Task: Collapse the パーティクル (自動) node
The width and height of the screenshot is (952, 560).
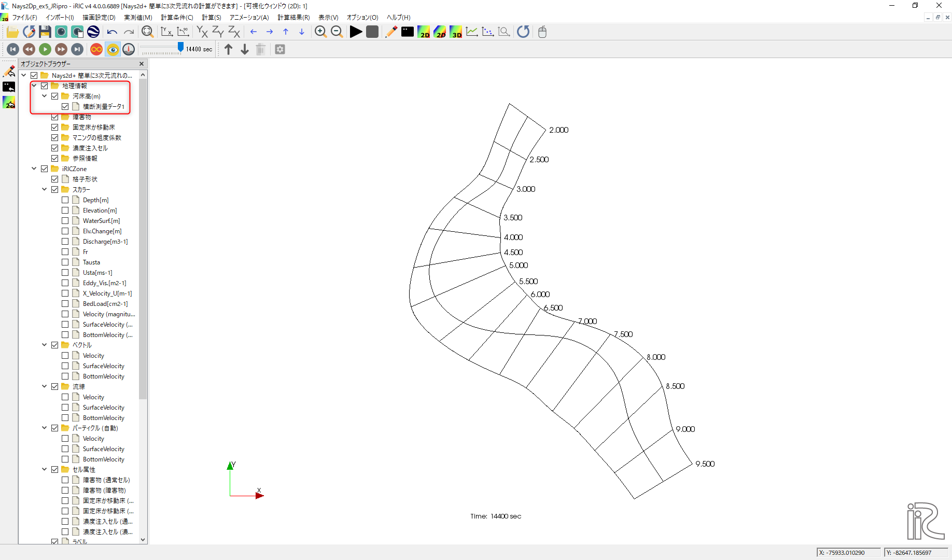Action: [45, 428]
